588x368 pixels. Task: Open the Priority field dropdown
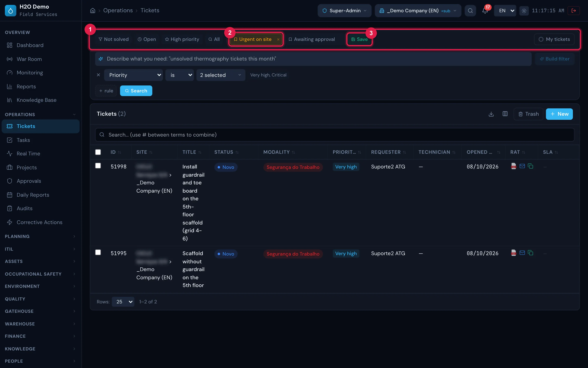(x=133, y=75)
